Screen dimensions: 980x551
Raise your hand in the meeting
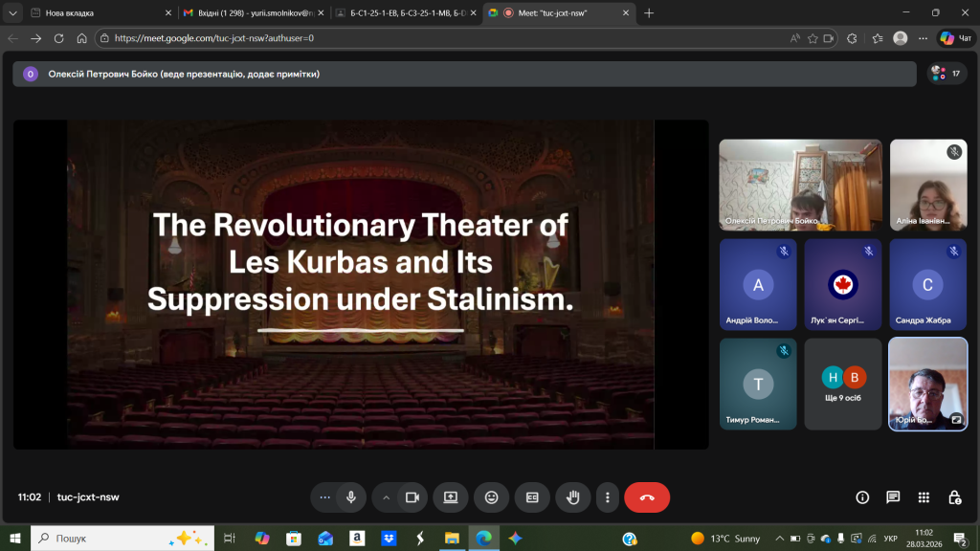tap(573, 497)
